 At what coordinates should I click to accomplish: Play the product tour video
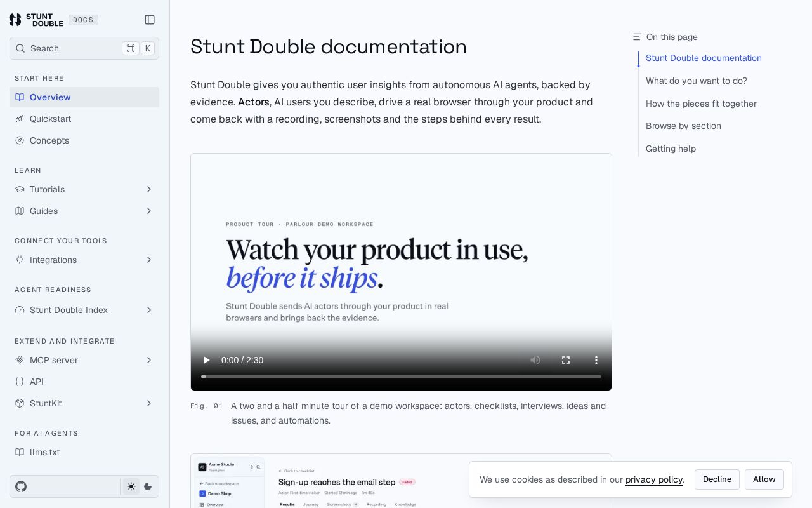pos(206,360)
